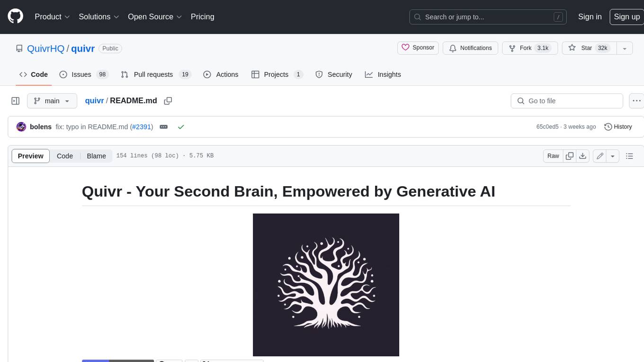Copy the README.md file path

[168, 101]
